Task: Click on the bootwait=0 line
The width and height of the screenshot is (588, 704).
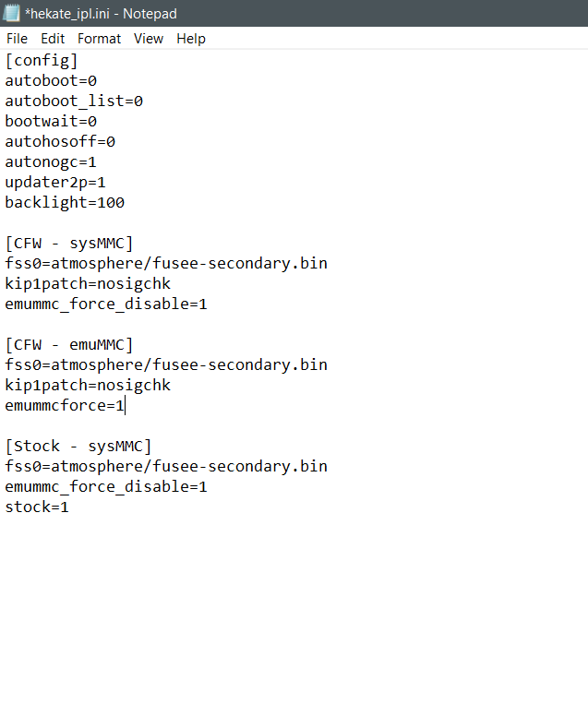Action: click(x=51, y=121)
